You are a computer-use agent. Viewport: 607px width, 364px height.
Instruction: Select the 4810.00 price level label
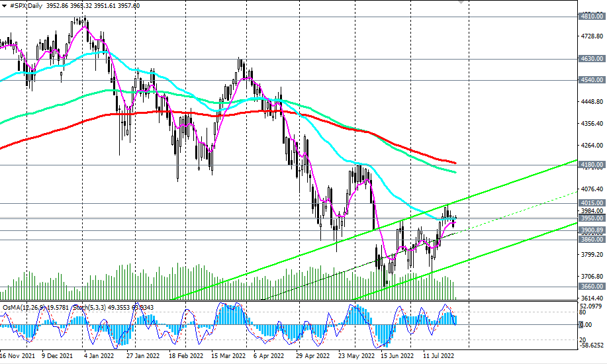pos(592,17)
